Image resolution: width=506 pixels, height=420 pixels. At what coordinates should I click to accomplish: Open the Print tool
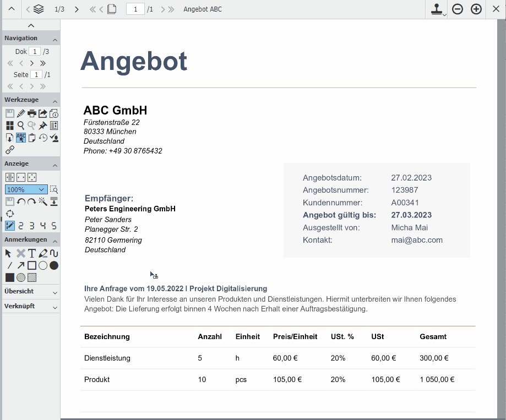pyautogui.click(x=31, y=113)
